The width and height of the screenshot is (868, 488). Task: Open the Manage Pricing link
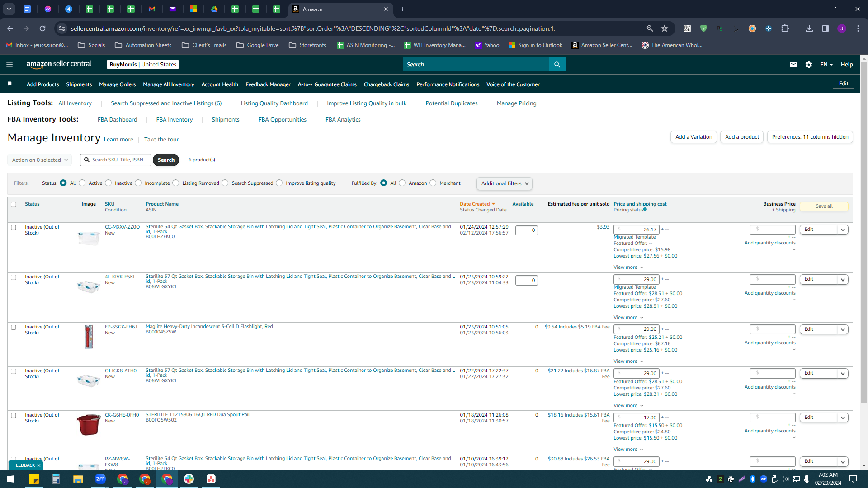pos(517,103)
